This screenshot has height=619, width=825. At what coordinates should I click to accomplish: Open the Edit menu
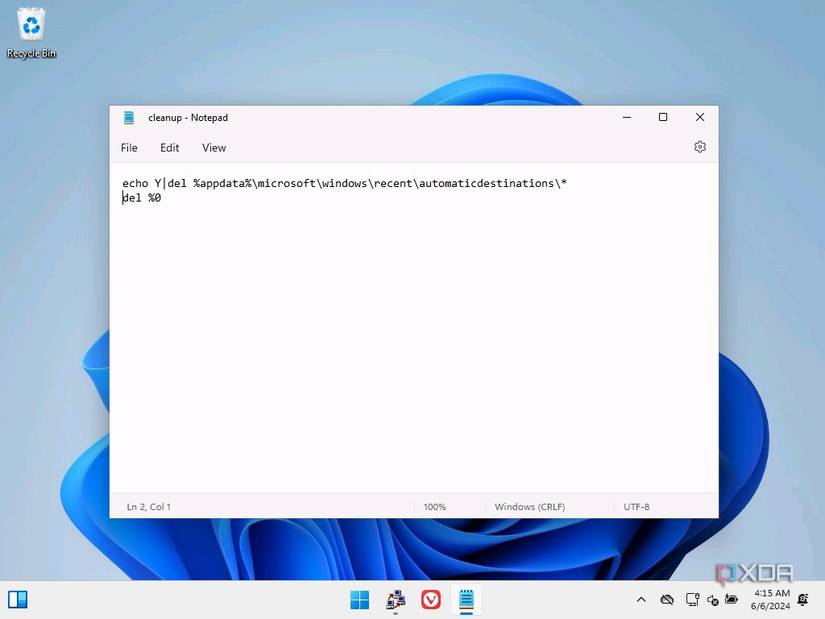tap(169, 148)
